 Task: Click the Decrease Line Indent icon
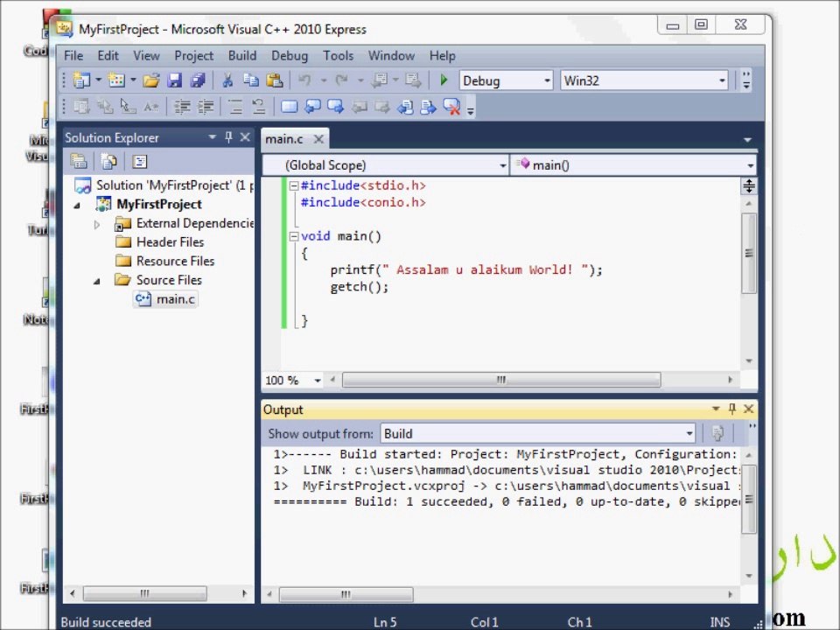[x=182, y=107]
